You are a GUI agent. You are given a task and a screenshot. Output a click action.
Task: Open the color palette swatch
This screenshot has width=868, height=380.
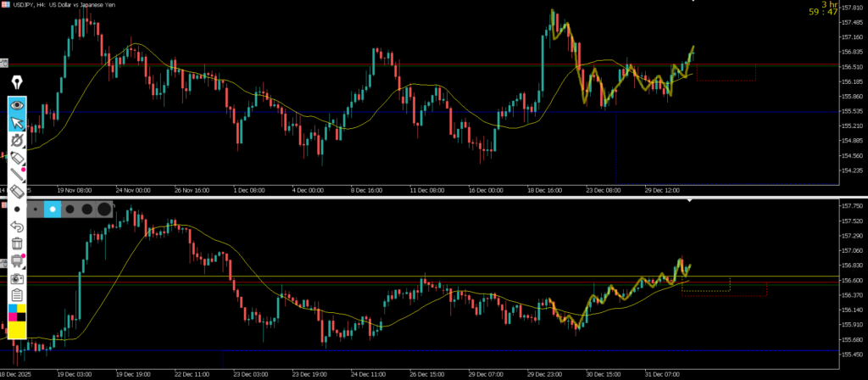click(x=17, y=312)
